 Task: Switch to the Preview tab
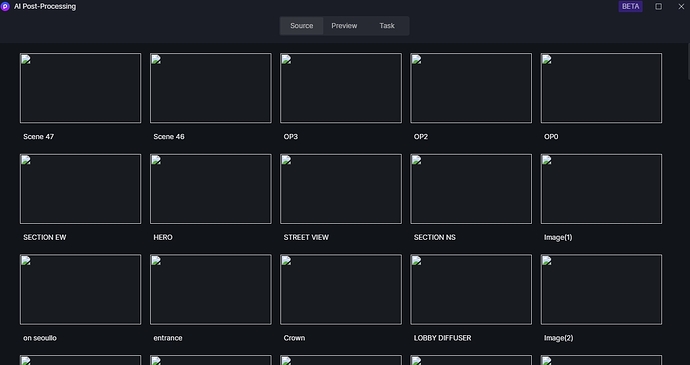(x=344, y=26)
